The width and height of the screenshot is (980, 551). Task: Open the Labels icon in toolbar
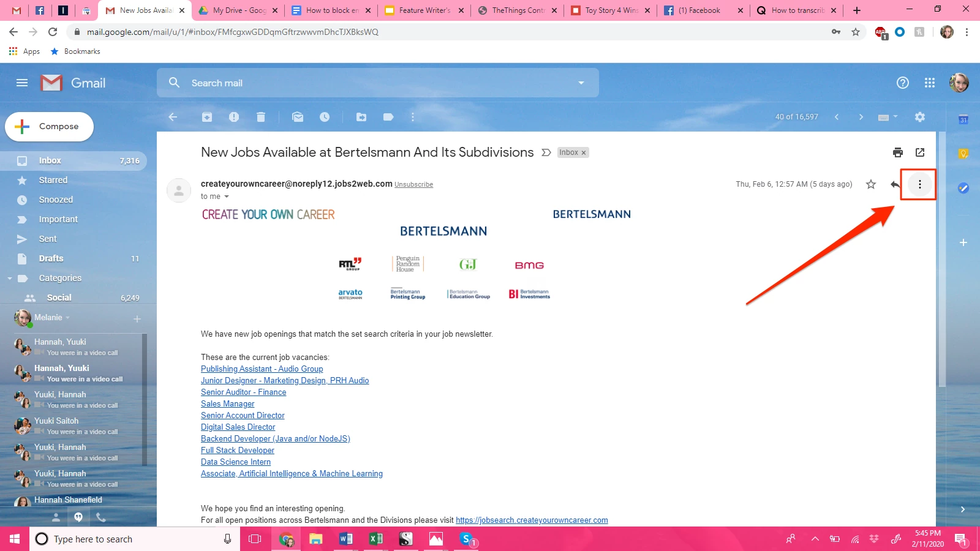388,117
